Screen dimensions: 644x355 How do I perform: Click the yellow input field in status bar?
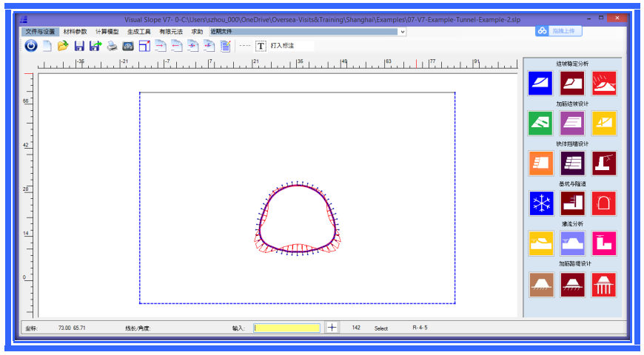(x=287, y=328)
